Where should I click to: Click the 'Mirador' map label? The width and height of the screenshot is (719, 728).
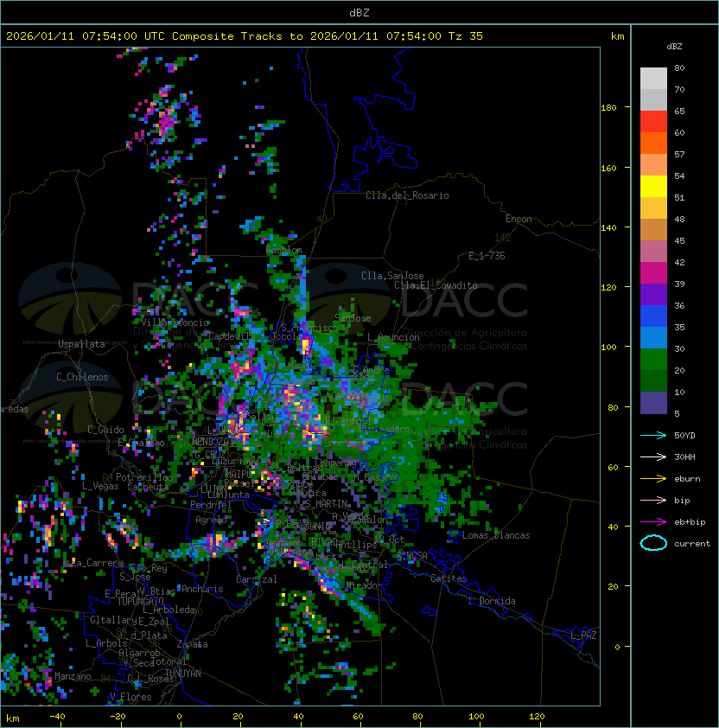[x=365, y=585]
